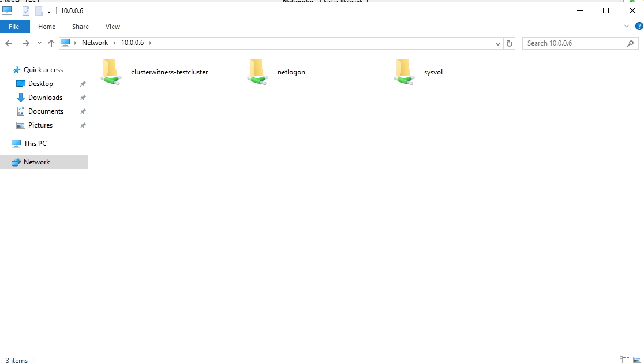Click the New folder quick access icon
Image resolution: width=644 pixels, height=363 pixels.
point(39,11)
